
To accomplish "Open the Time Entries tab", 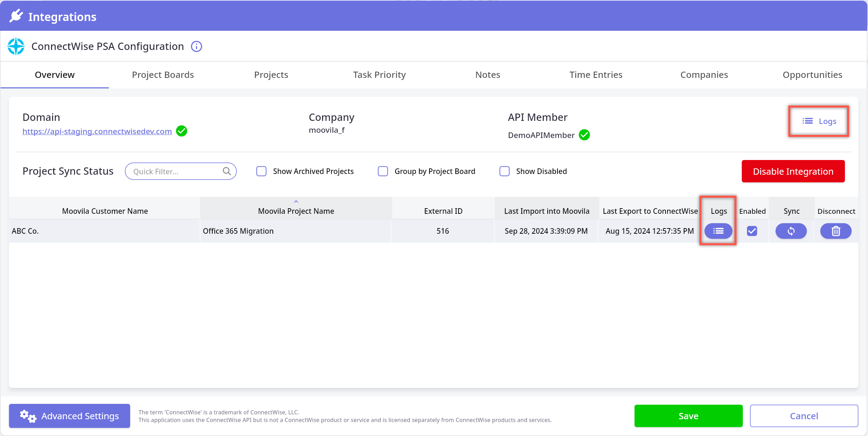I will 596,75.
